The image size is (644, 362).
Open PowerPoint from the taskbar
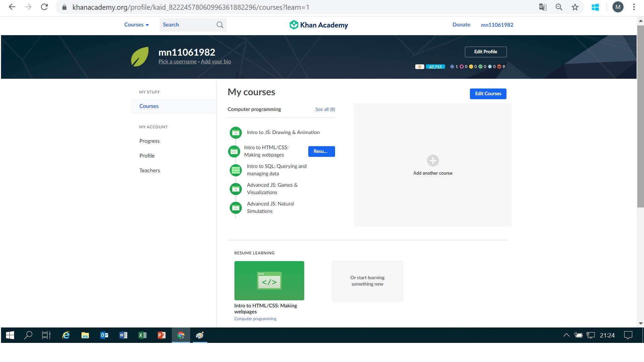[x=162, y=335]
